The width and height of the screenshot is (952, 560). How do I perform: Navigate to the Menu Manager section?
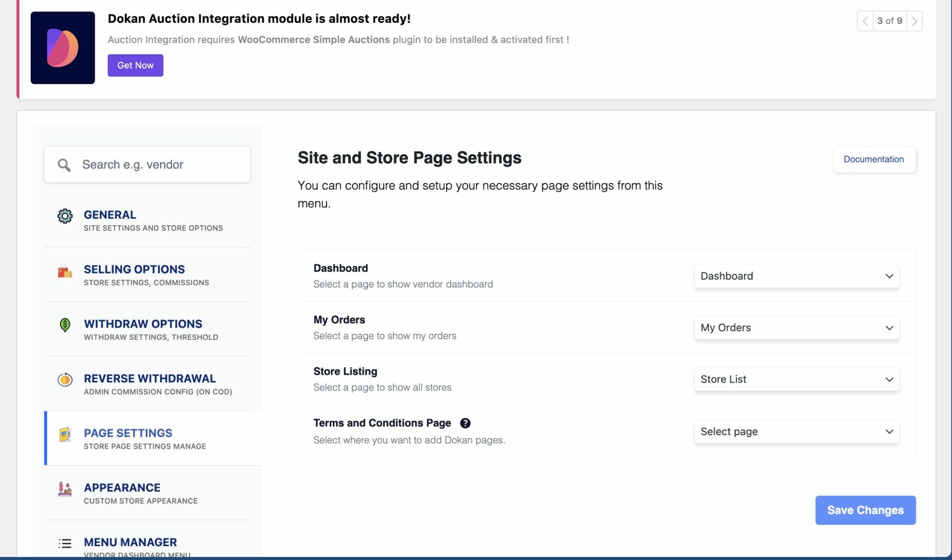[x=130, y=542]
